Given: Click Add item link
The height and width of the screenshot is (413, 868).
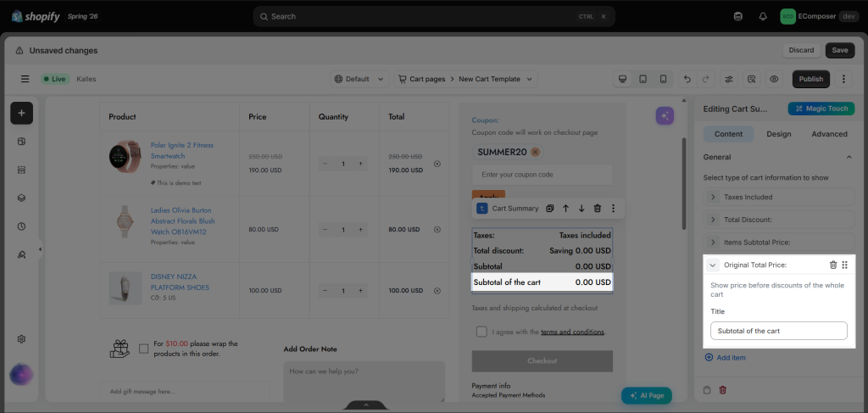Looking at the screenshot, I should click(726, 358).
